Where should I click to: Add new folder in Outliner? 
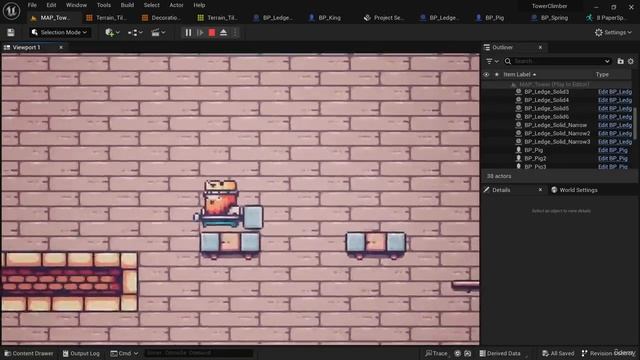tap(620, 61)
